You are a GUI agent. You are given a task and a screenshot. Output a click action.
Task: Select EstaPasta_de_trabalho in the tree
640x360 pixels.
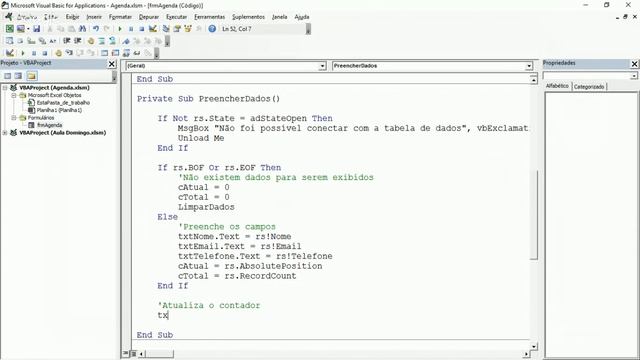[x=63, y=103]
